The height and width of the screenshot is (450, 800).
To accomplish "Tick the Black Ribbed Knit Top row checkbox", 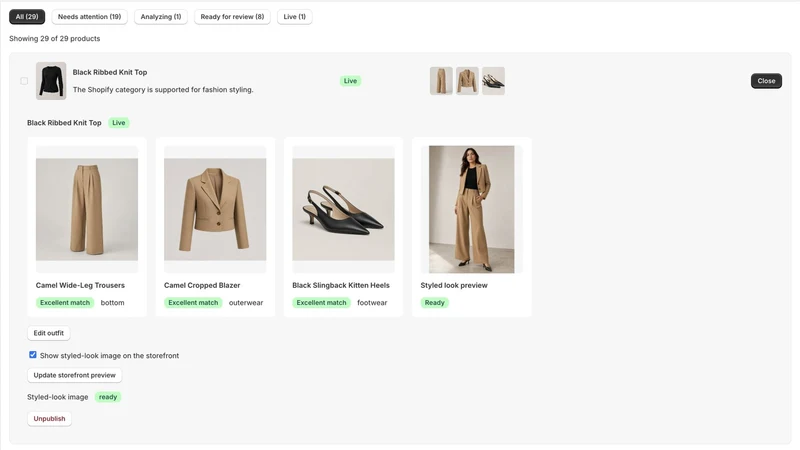I will point(24,81).
